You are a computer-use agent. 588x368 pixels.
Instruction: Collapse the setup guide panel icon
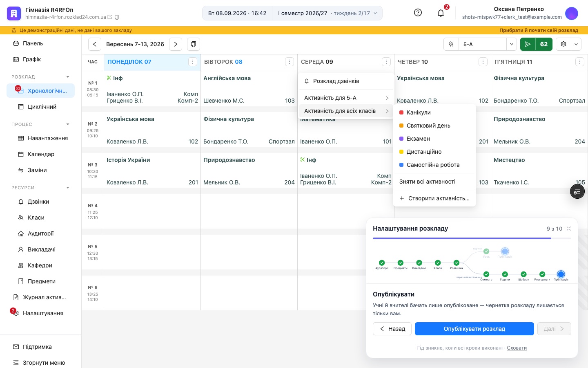pos(569,229)
